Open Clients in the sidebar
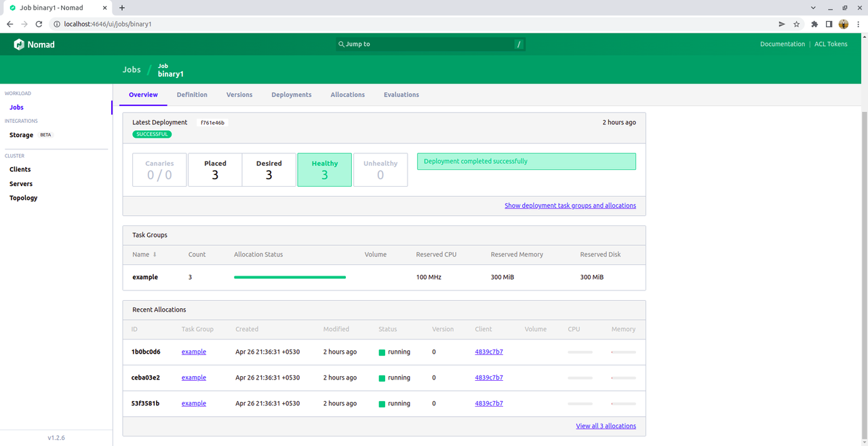 pos(20,170)
